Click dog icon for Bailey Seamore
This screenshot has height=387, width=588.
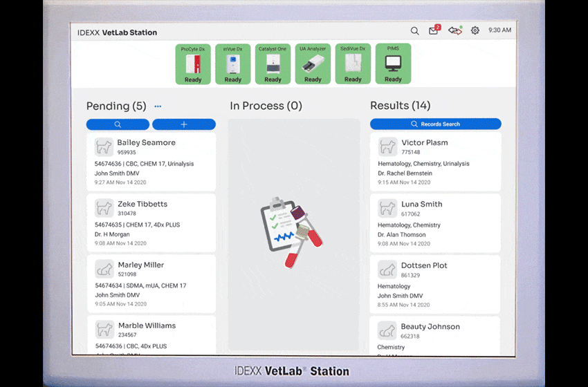point(104,147)
